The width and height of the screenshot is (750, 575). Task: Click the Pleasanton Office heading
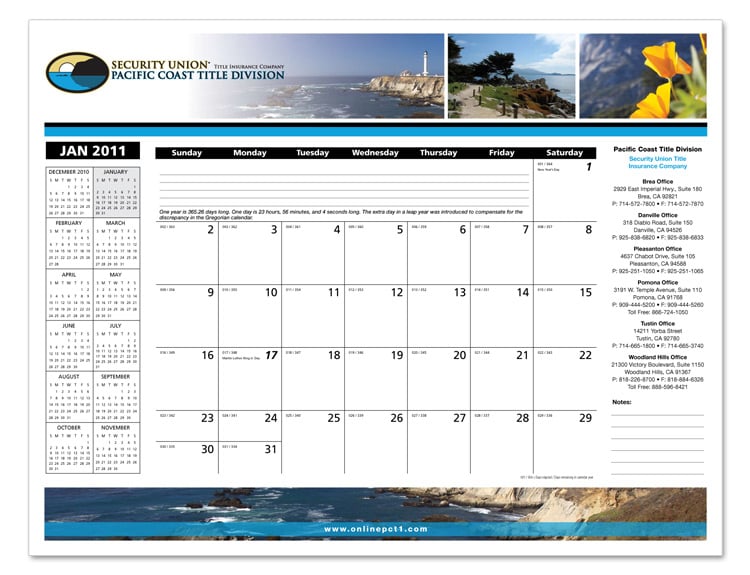(658, 249)
